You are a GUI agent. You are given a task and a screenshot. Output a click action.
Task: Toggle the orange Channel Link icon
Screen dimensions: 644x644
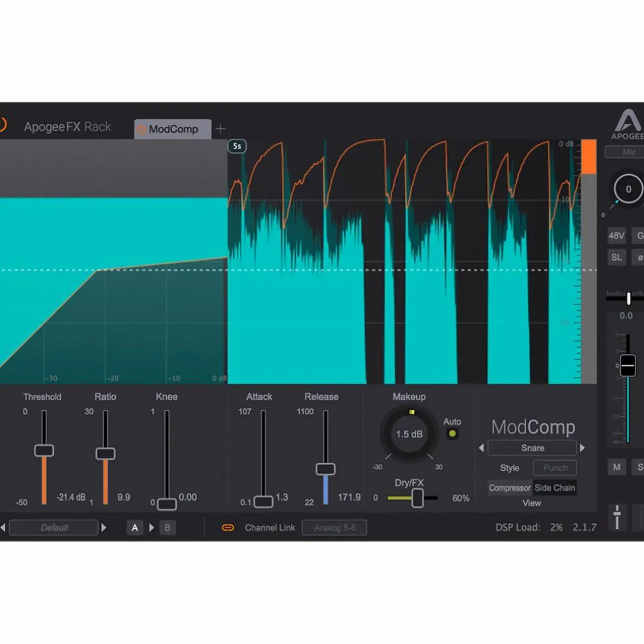tap(228, 528)
